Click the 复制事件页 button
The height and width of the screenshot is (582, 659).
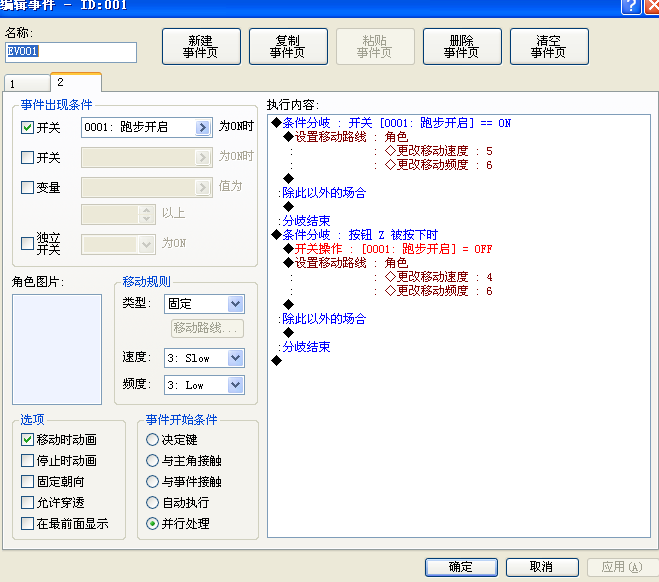[288, 47]
